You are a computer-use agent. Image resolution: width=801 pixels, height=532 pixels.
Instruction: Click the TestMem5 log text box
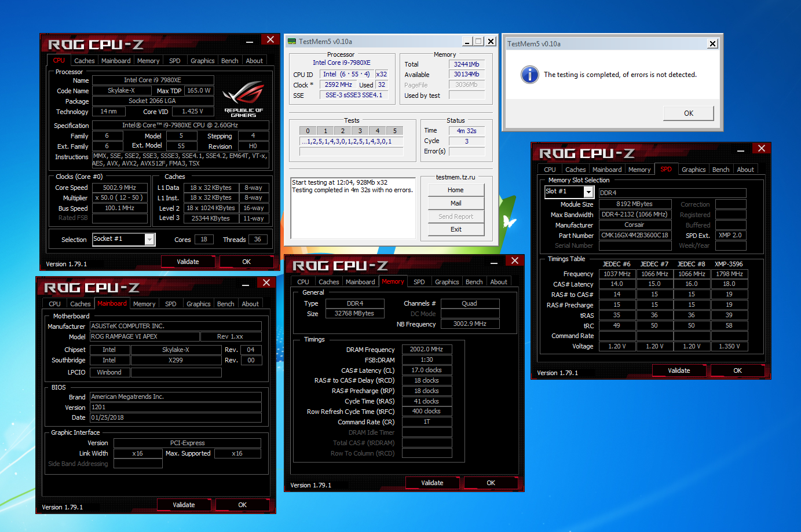353,208
